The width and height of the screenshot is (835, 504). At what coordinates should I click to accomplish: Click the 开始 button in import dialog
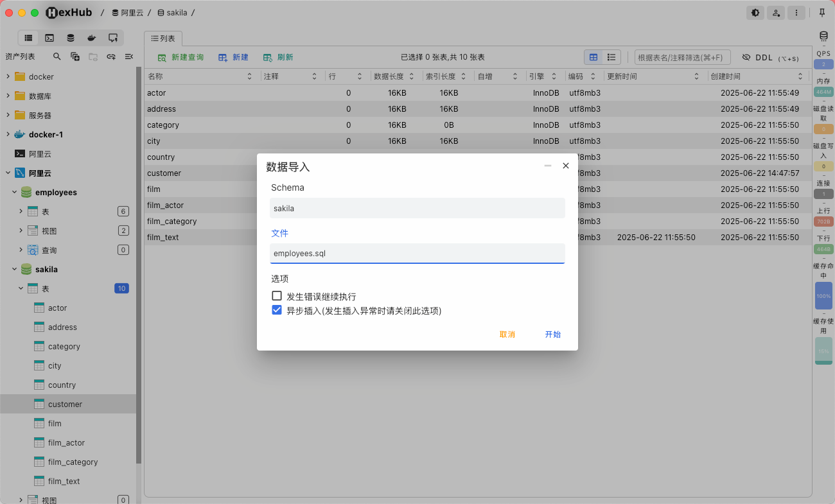pos(552,335)
